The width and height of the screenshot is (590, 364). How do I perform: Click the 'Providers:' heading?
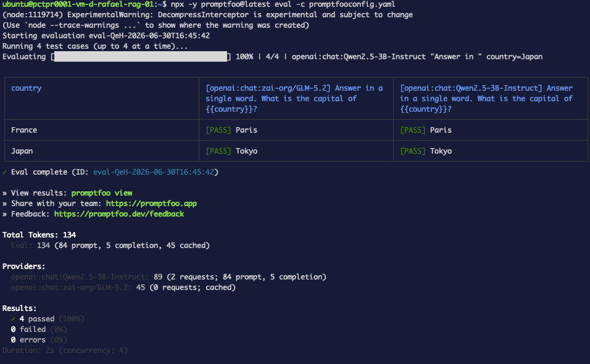[x=23, y=267]
